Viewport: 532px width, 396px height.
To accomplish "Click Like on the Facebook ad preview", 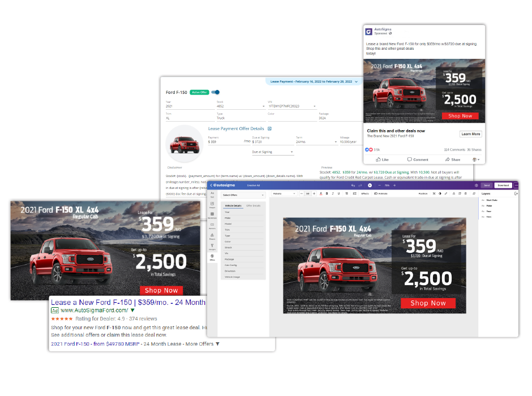I will point(382,160).
